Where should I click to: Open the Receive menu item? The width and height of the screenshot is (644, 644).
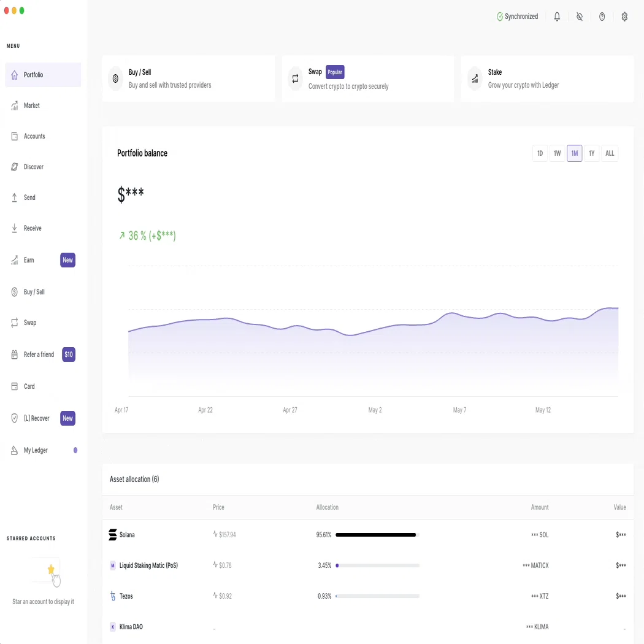tap(43, 228)
